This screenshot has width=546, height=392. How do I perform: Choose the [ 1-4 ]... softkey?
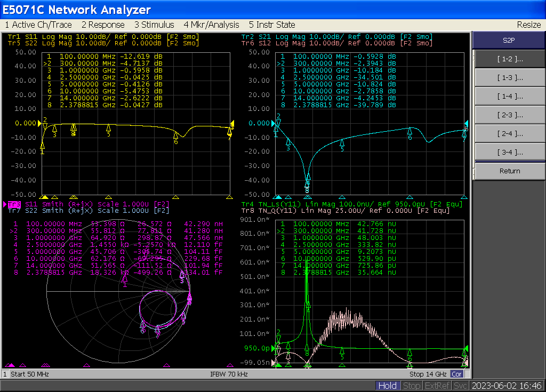pyautogui.click(x=510, y=97)
